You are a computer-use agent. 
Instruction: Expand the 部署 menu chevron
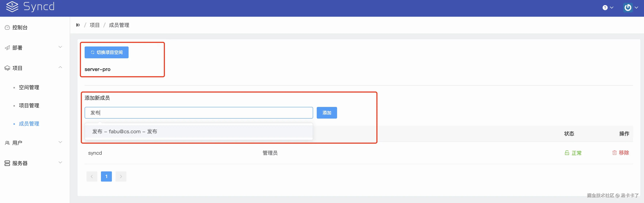click(x=60, y=47)
